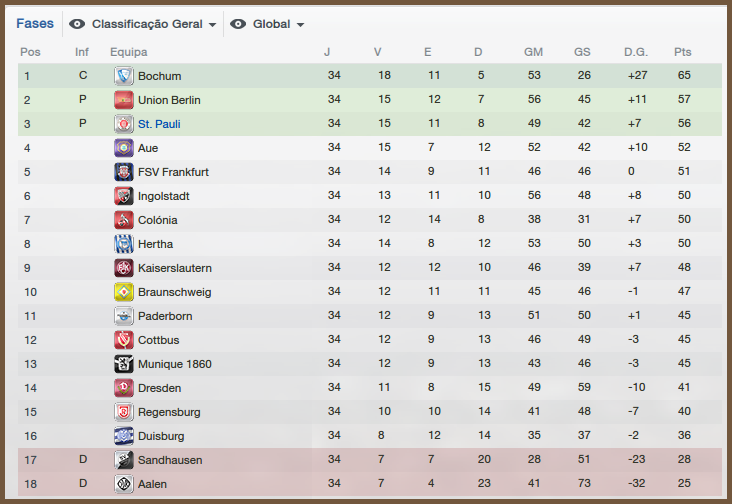The width and height of the screenshot is (732, 504).
Task: Sort by D.G. goal difference column
Action: coord(635,52)
